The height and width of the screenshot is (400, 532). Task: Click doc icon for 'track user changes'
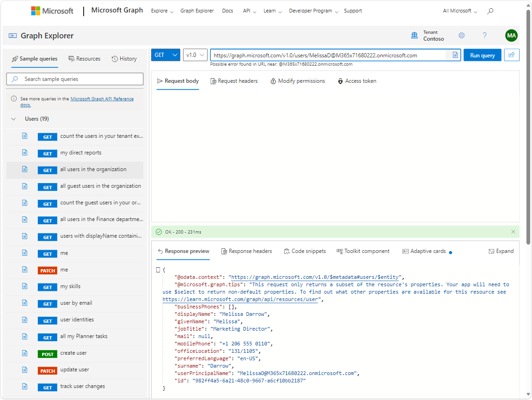pyautogui.click(x=25, y=387)
